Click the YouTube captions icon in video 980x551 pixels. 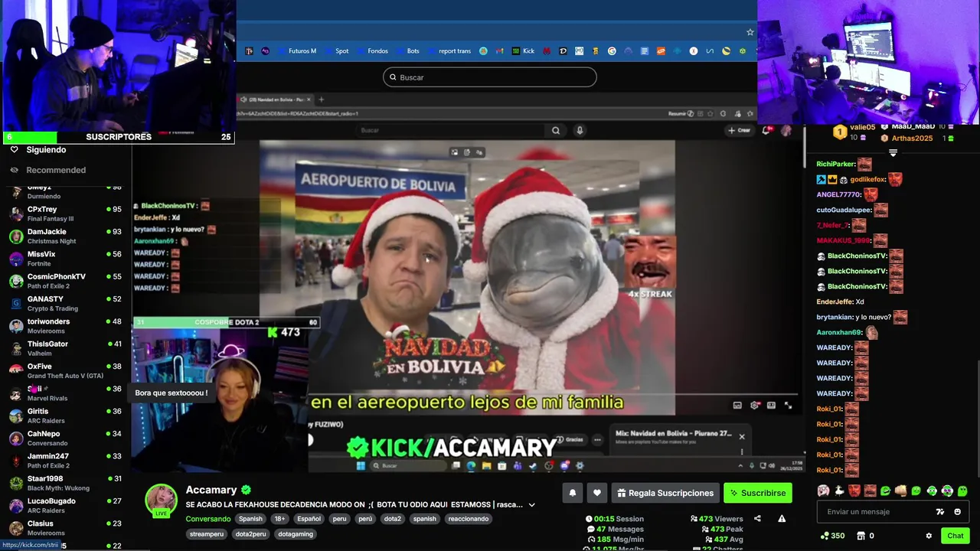pyautogui.click(x=737, y=406)
